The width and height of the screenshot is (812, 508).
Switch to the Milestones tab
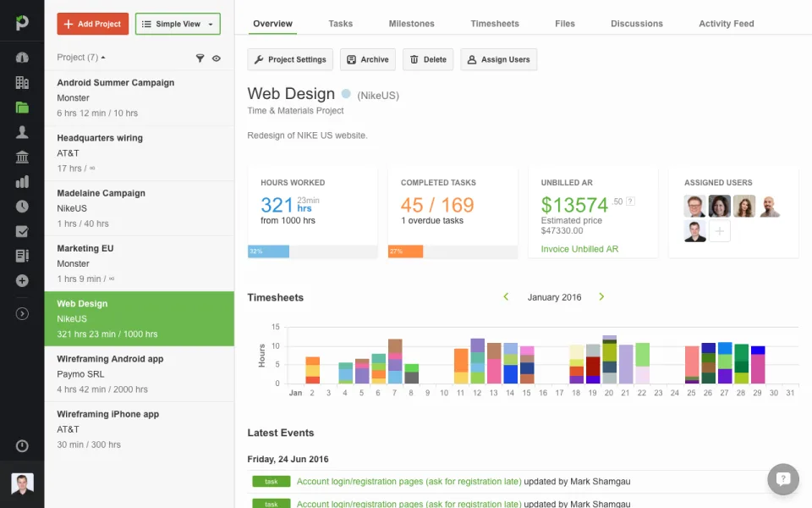[411, 24]
